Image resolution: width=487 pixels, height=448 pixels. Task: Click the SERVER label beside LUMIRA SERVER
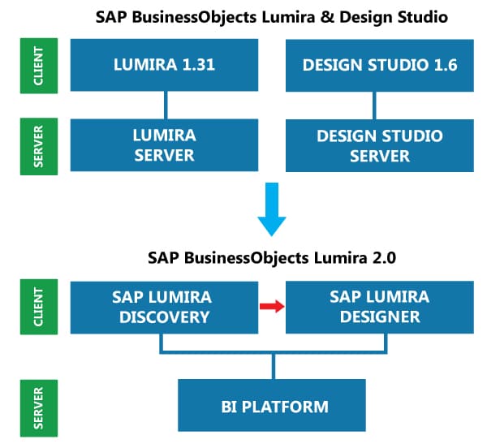(x=39, y=146)
